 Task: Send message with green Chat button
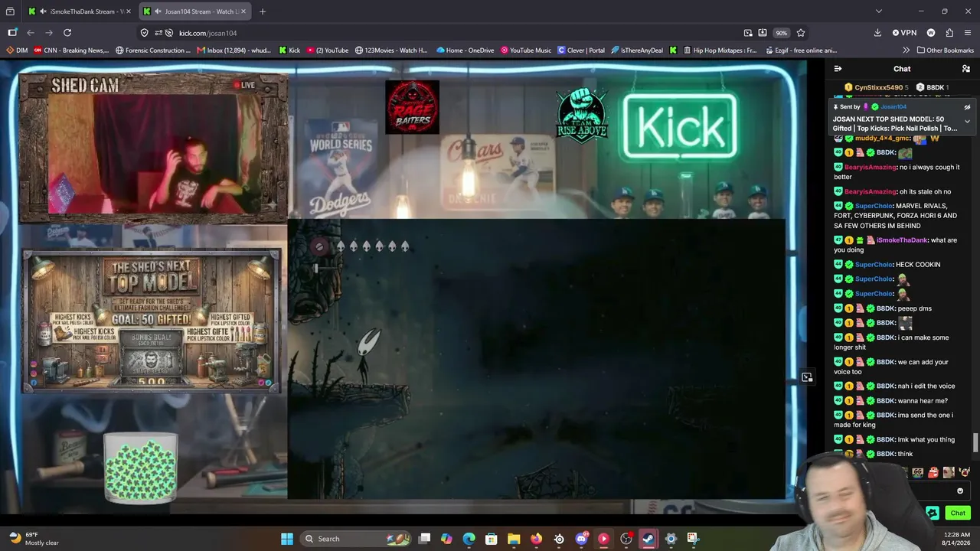pyautogui.click(x=958, y=513)
